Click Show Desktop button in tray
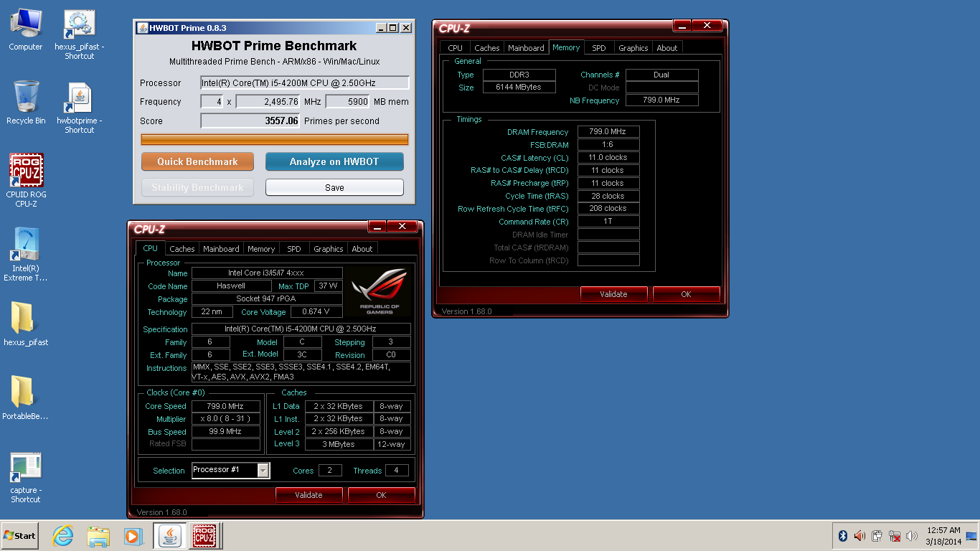This screenshot has width=980, height=551. pos(972,536)
